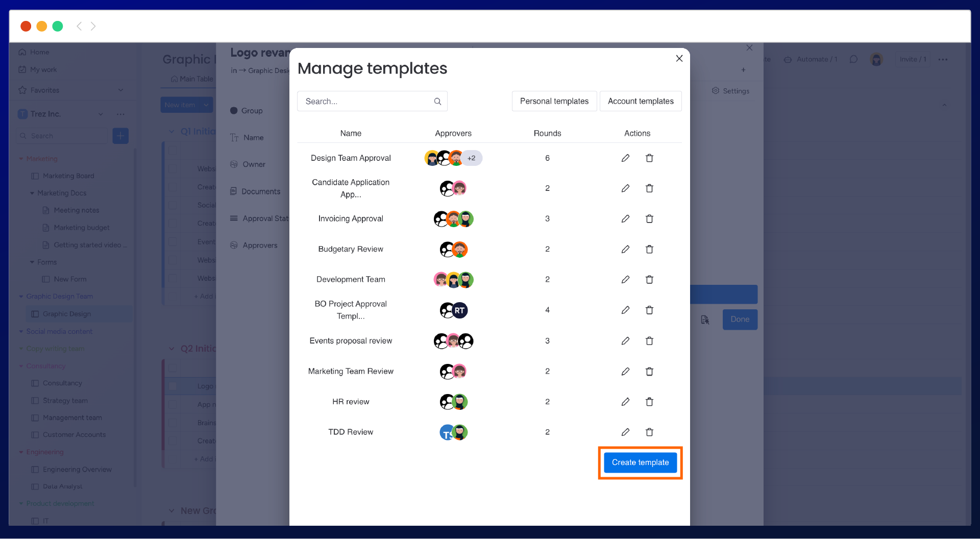
Task: Click the Documents icon in the item panel
Action: pos(234,191)
